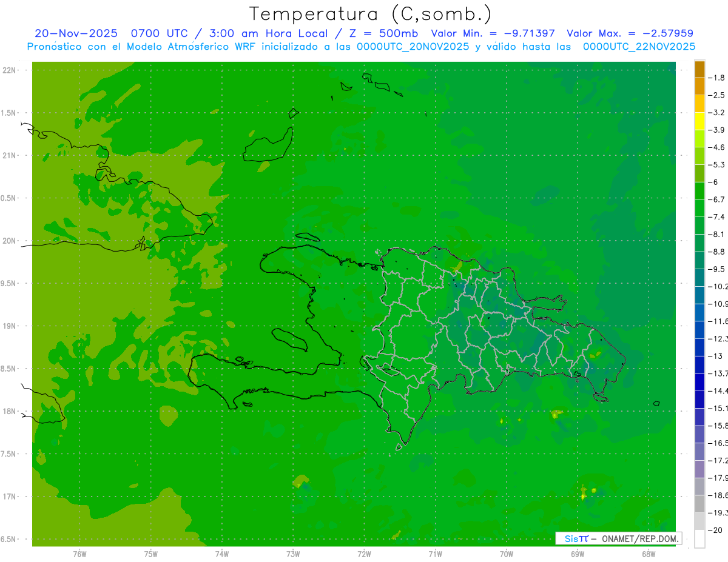Click the "69W" longitude axis label
Viewport: 728px width, 562px height.
pos(578,554)
